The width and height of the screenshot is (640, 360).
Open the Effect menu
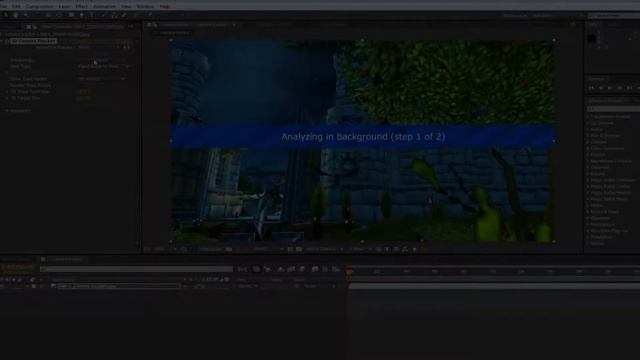[x=81, y=7]
